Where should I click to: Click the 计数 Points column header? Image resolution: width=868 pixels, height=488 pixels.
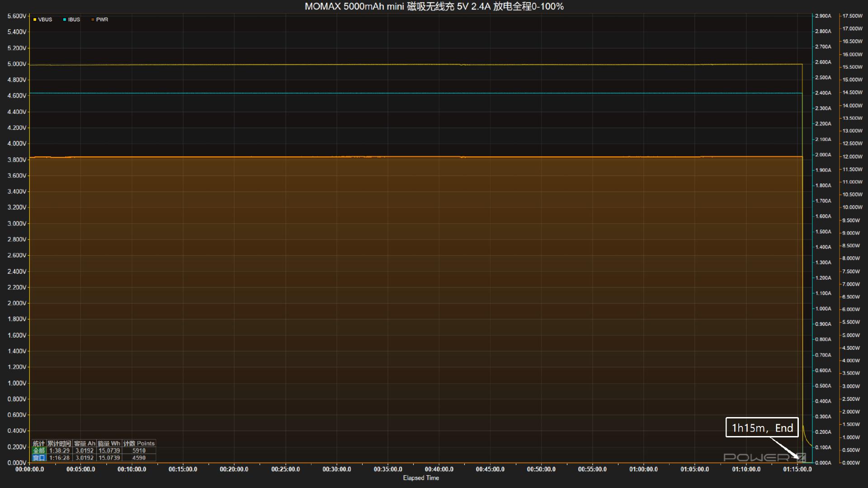139,443
